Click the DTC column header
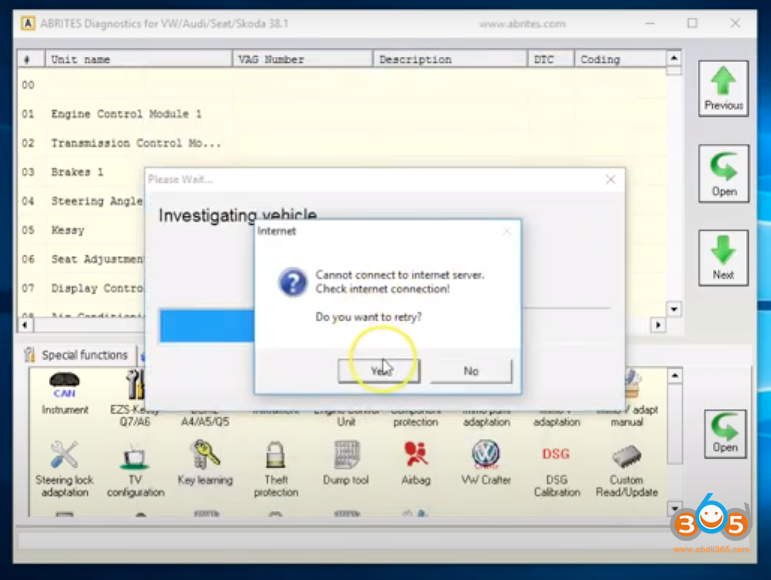The width and height of the screenshot is (771, 580). pyautogui.click(x=551, y=59)
